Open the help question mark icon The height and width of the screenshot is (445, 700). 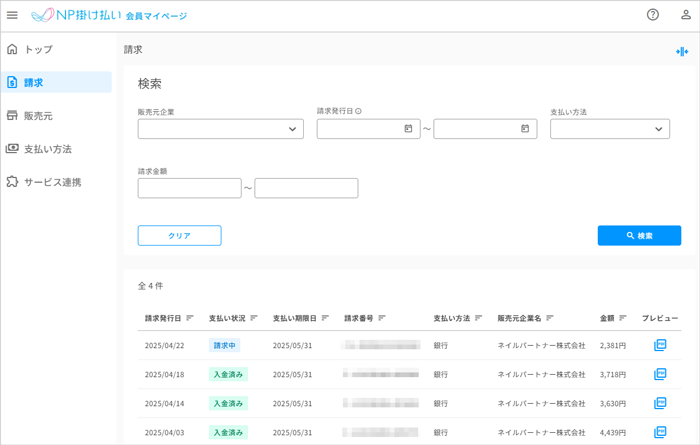(x=653, y=15)
